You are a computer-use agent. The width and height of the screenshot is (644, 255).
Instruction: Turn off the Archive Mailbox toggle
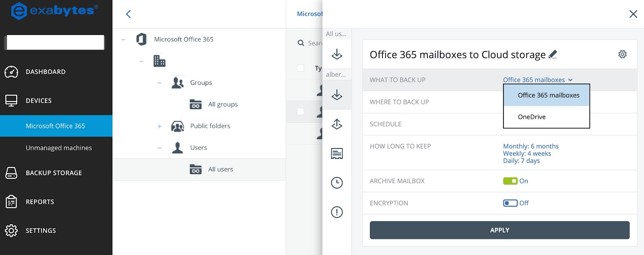510,181
